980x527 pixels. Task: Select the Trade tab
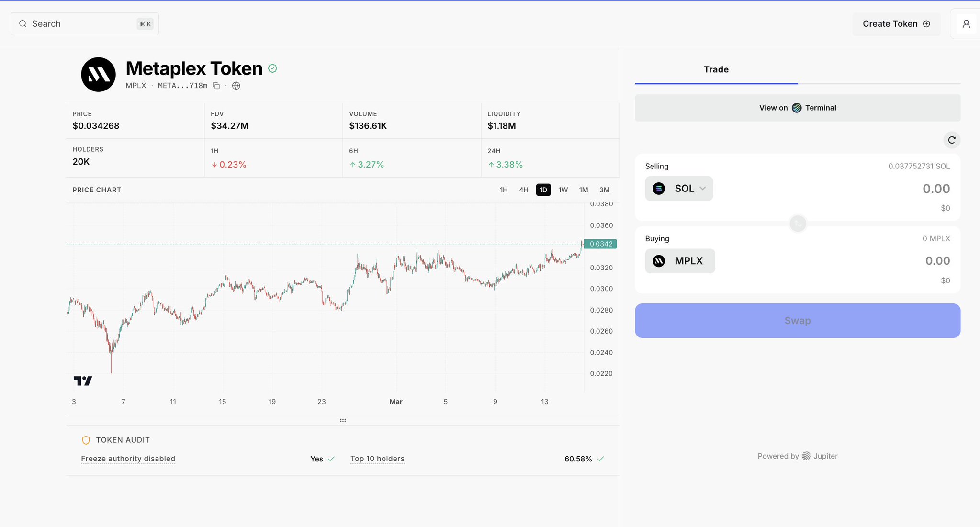pos(716,70)
